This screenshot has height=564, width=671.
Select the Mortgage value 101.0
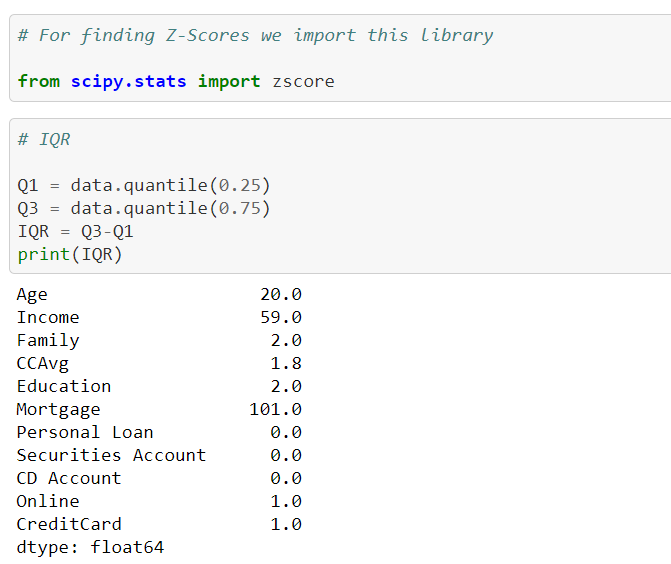(276, 410)
